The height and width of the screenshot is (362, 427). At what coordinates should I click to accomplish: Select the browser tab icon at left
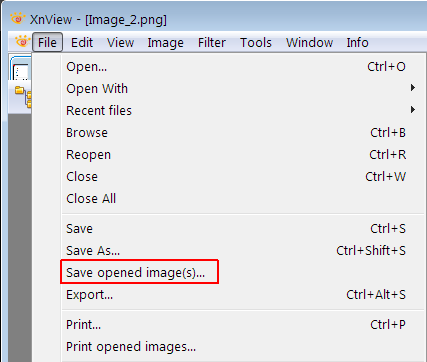tap(21, 68)
